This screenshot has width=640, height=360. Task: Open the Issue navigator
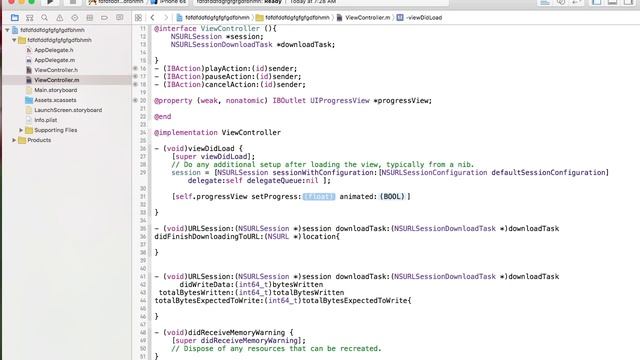(60, 18)
